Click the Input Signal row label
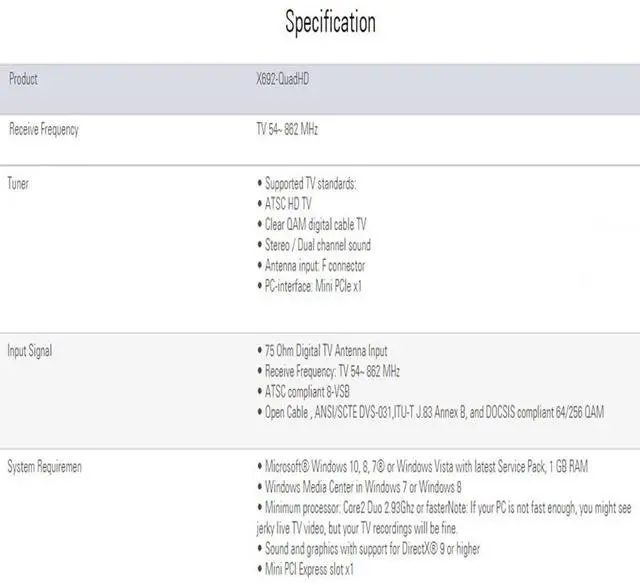The height and width of the screenshot is (585, 640). (x=31, y=351)
